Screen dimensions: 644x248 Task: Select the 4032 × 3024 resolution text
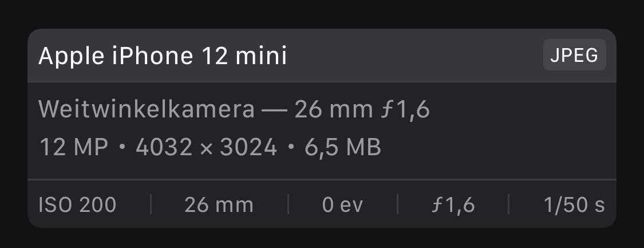pyautogui.click(x=206, y=147)
